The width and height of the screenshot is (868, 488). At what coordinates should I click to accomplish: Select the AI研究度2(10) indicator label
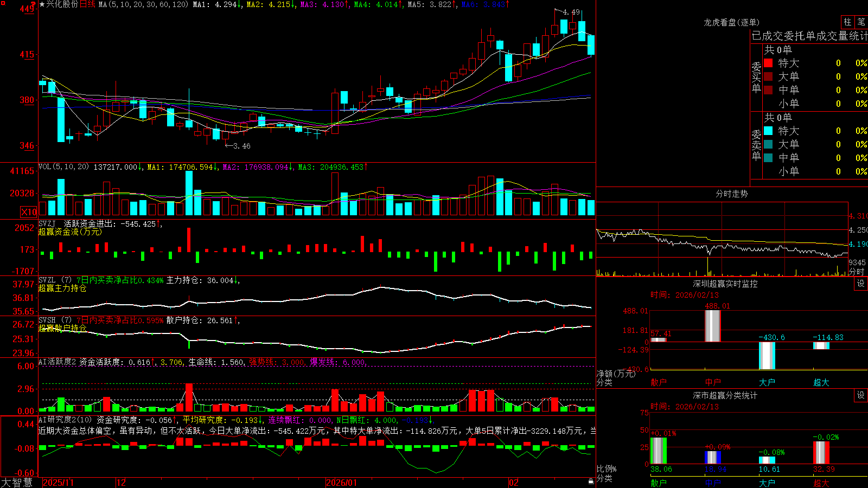65,420
